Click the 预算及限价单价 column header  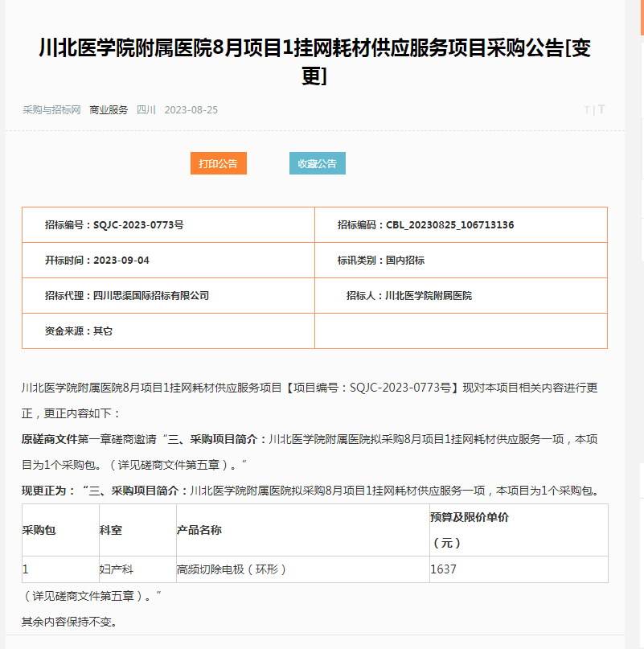519,530
